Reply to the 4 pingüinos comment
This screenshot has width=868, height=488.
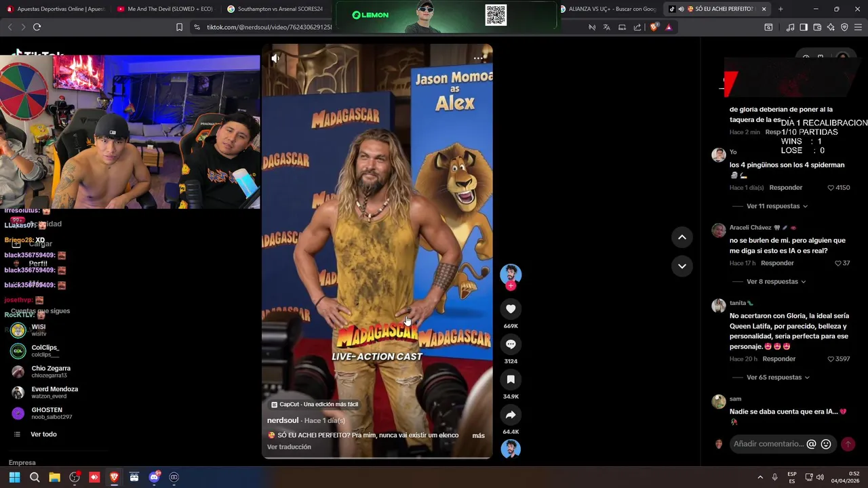[785, 188]
